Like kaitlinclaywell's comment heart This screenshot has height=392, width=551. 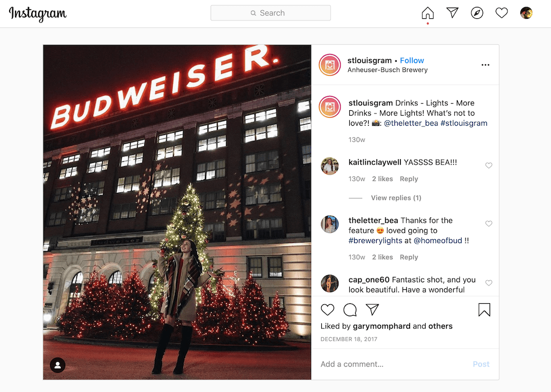[489, 166]
